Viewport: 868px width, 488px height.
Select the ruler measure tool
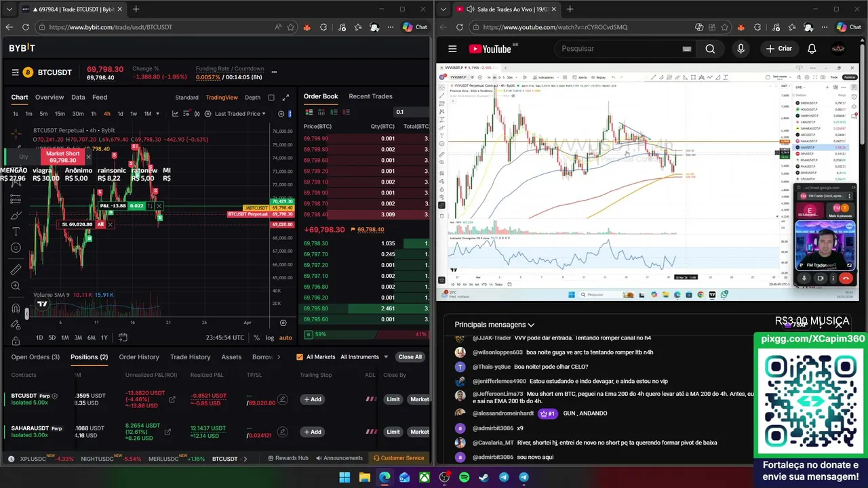pos(16,270)
